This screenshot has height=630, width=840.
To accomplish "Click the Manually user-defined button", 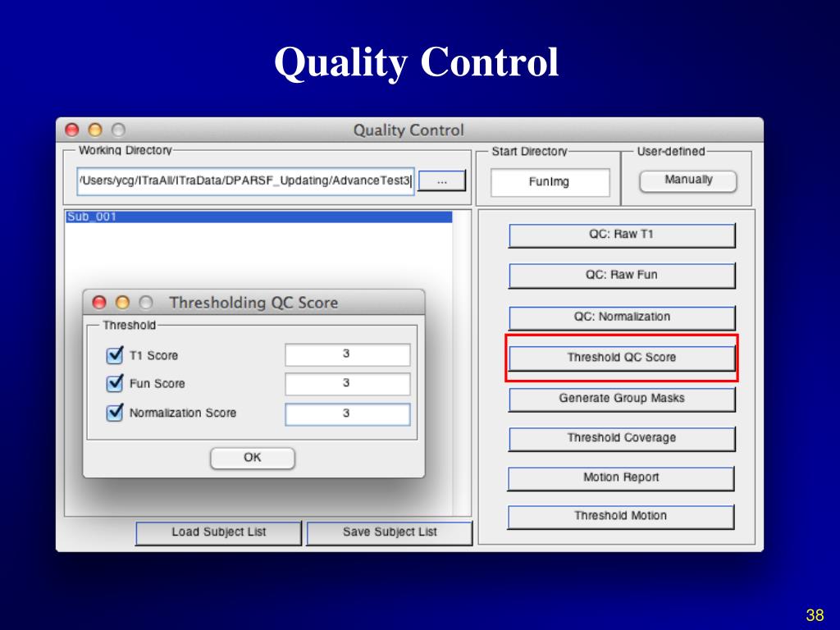I will pyautogui.click(x=688, y=181).
